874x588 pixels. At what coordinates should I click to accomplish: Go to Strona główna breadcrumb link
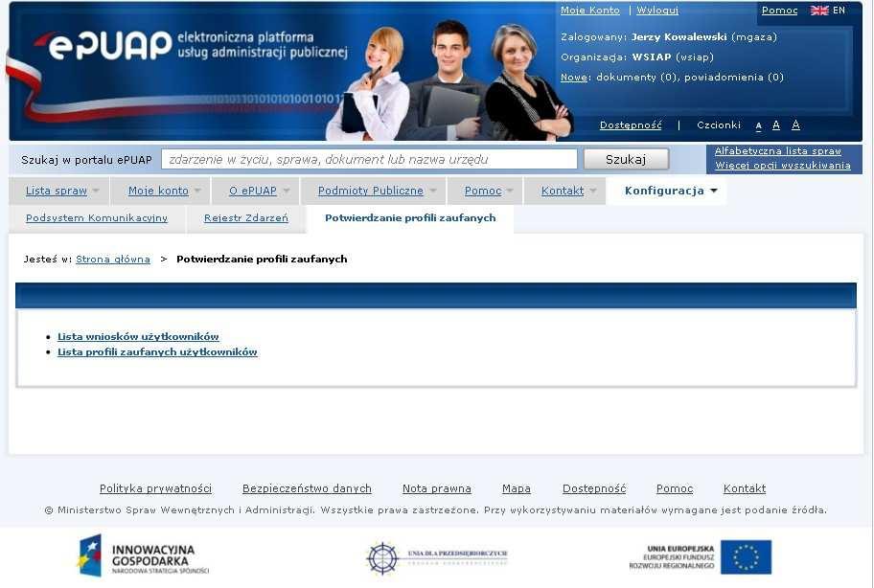pos(112,260)
